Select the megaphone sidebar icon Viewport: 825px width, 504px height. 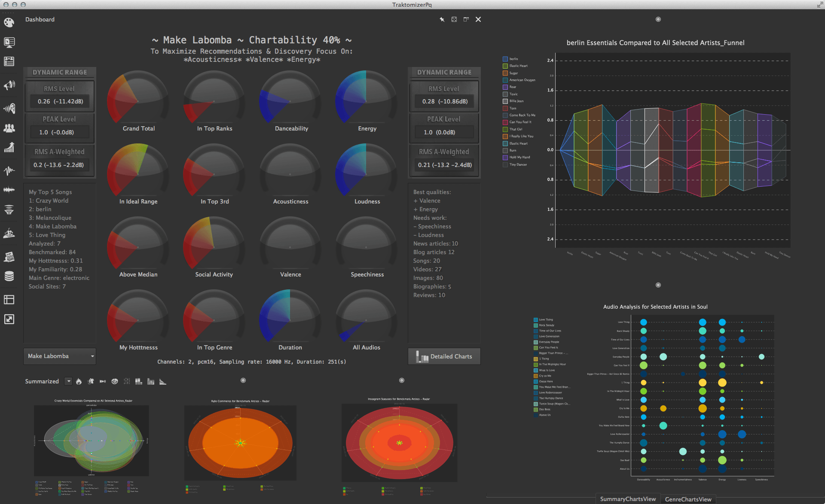point(9,85)
